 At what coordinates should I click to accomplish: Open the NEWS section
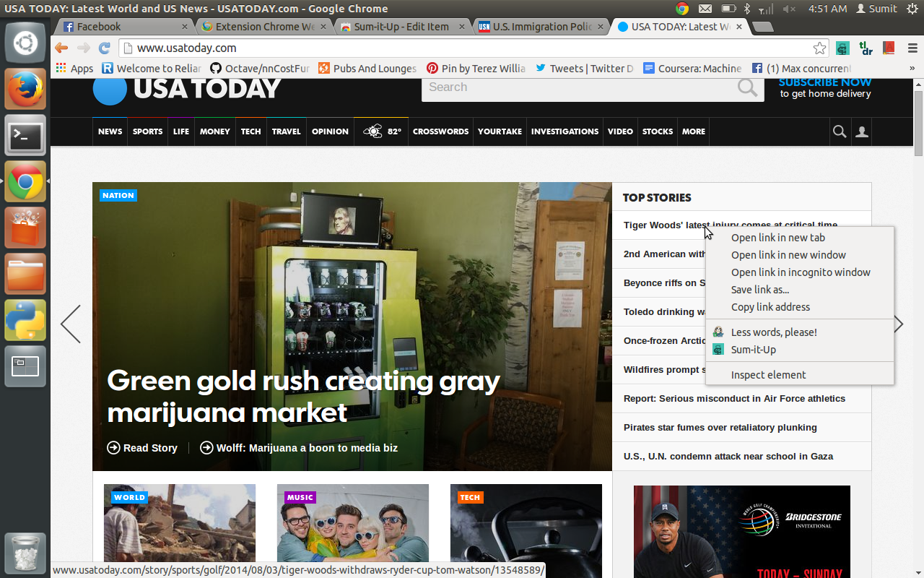tap(110, 131)
